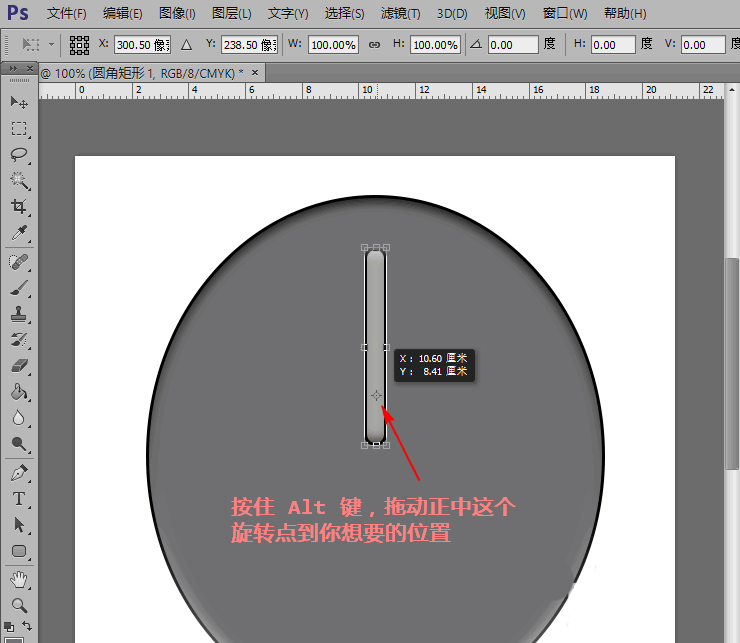Select the Pen tool
This screenshot has width=740, height=643.
(19, 473)
